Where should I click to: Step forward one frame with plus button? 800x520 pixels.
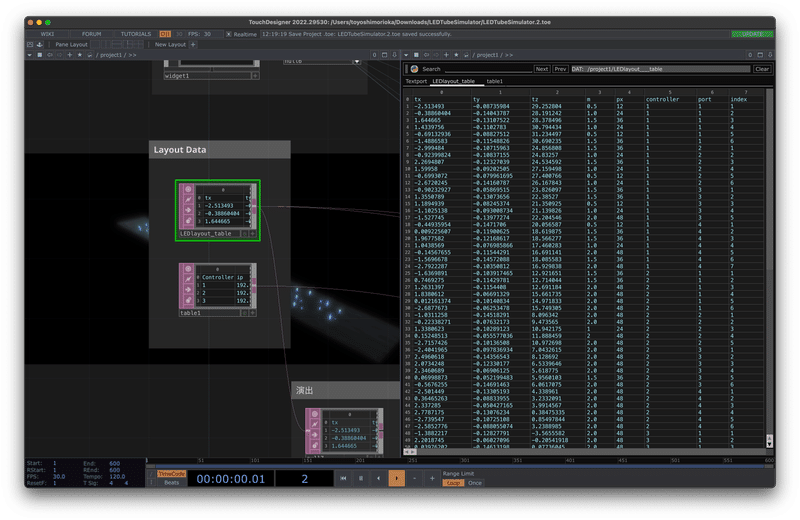pos(432,479)
